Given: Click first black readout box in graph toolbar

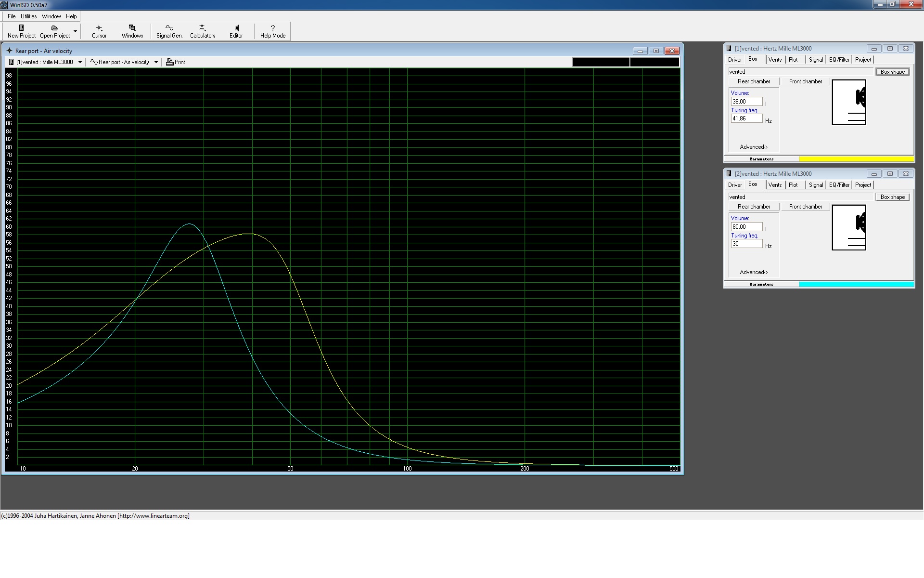Looking at the screenshot, I should (x=601, y=62).
